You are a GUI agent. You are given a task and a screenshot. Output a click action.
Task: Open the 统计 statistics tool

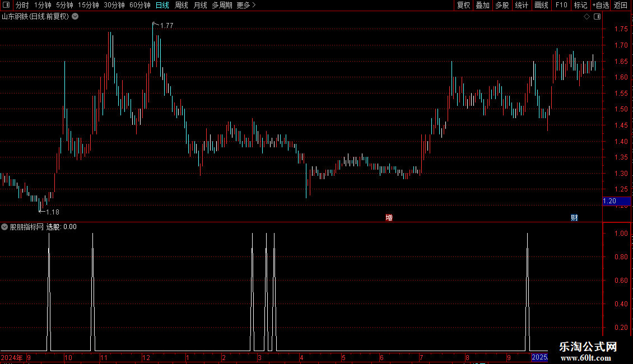coord(521,5)
